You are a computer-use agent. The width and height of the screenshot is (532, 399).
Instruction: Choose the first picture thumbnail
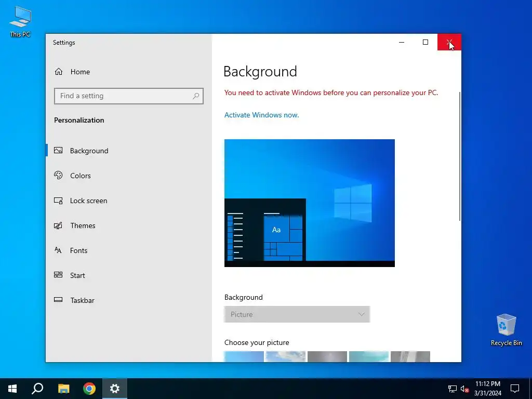(x=244, y=356)
